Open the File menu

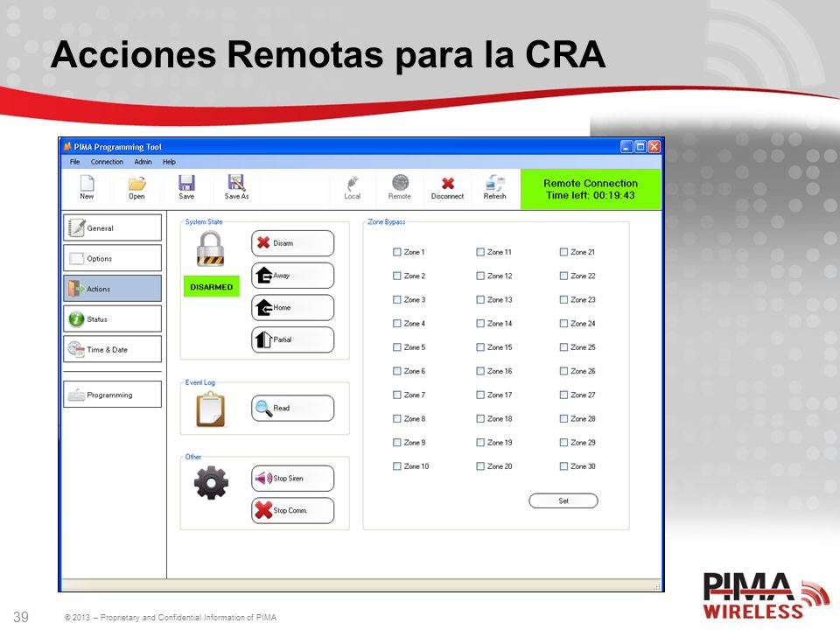tap(74, 162)
